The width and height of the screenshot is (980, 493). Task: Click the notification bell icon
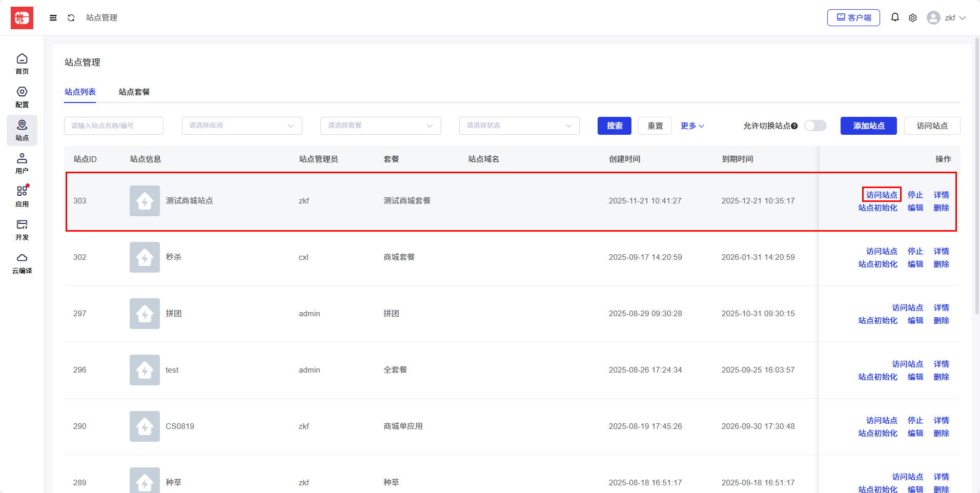click(x=895, y=17)
